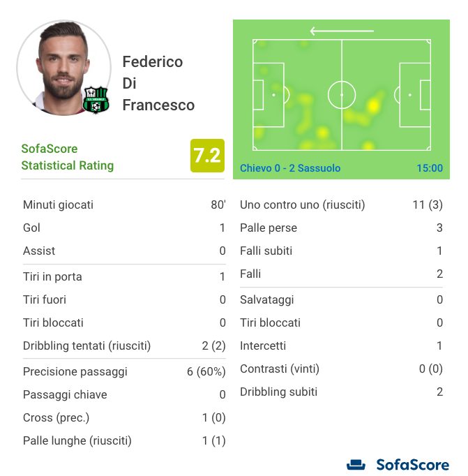
Task: Click the center circle of the pitch
Action: [342, 95]
